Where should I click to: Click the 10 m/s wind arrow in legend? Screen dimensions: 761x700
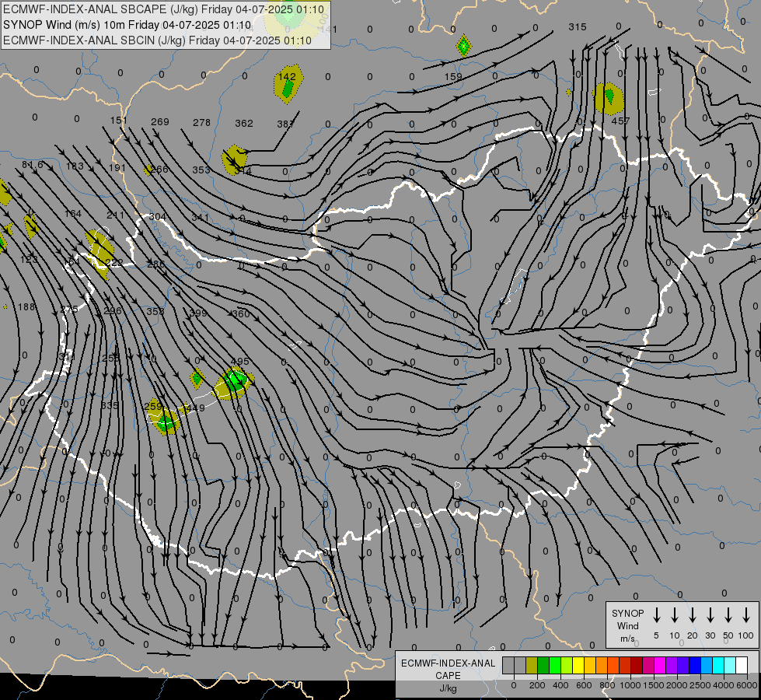point(675,615)
